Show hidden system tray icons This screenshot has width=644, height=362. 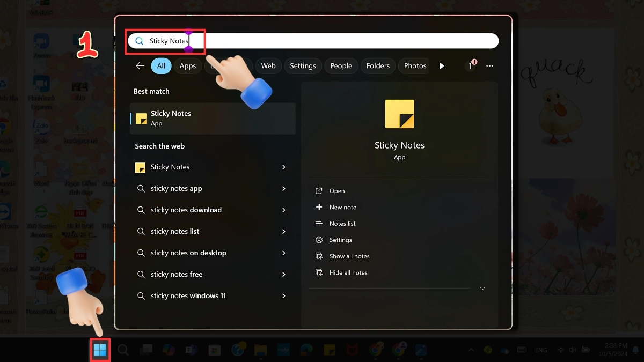tap(471, 350)
